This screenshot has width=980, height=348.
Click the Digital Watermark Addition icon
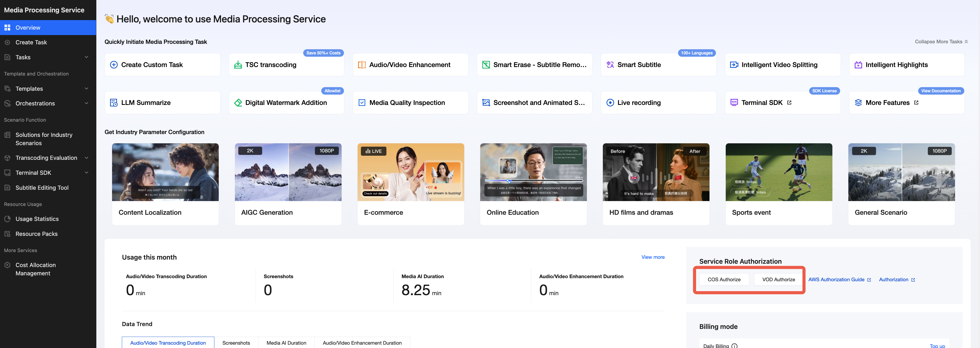coord(238,102)
